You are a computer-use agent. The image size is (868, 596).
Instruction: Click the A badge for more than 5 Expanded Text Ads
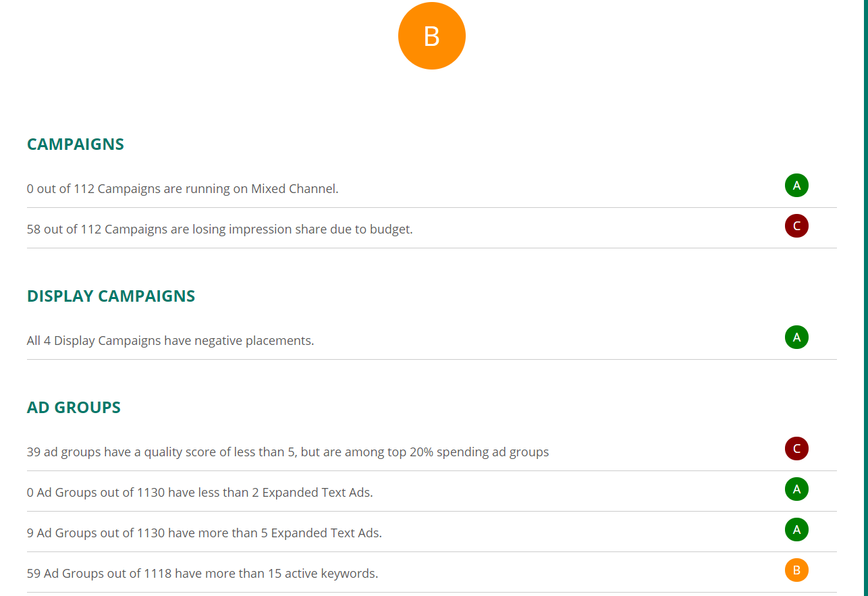coord(796,530)
